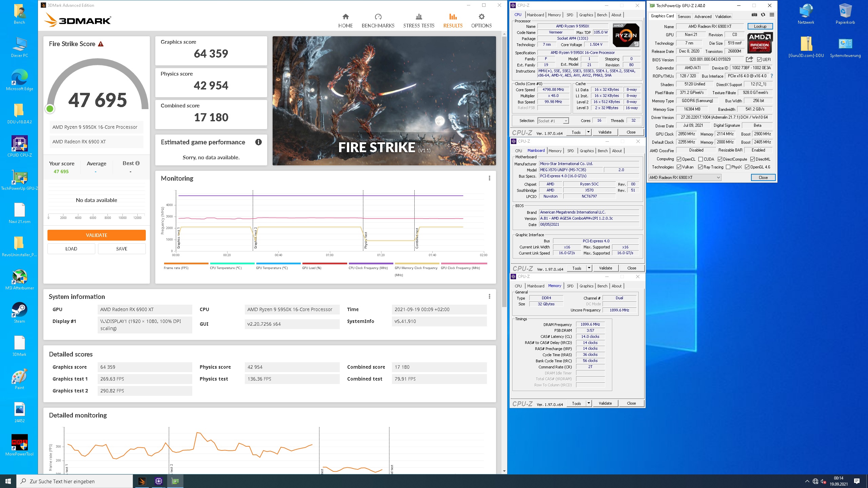Open Tools dropdown arrow in CPU-Z Mainboard window

(x=589, y=268)
